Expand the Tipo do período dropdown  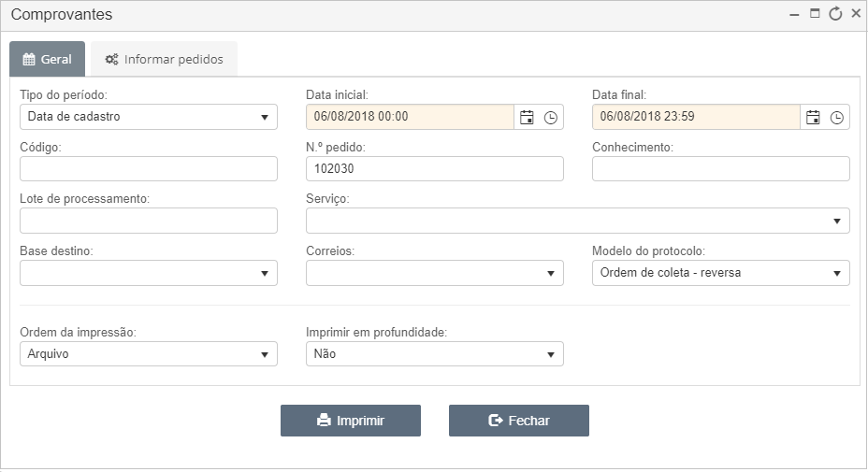(149, 117)
